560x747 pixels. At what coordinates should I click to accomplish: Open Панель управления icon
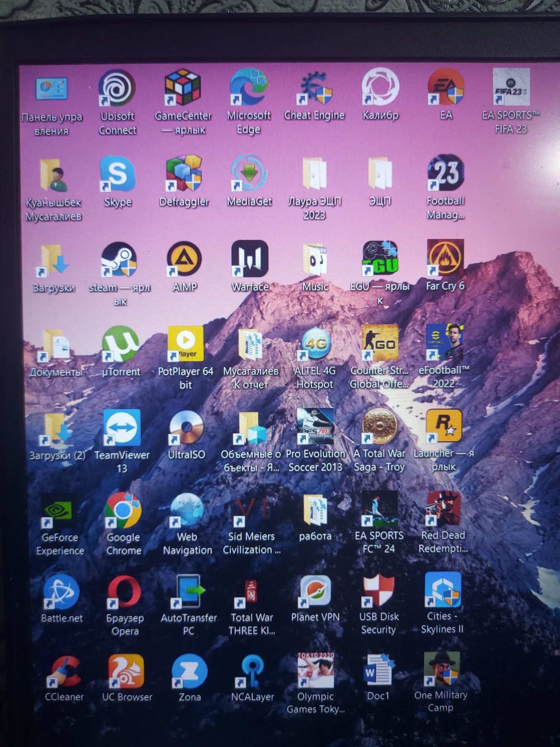[52, 89]
